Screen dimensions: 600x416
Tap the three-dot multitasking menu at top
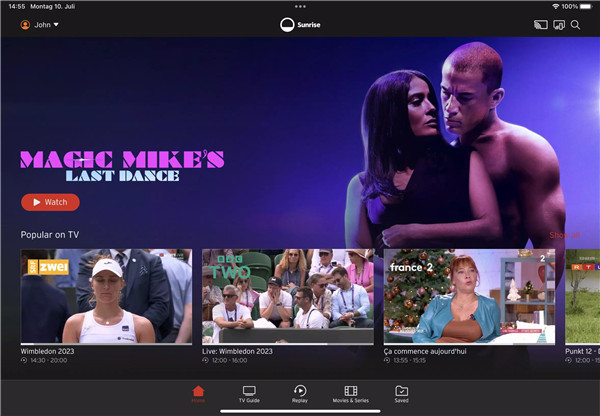pos(300,7)
